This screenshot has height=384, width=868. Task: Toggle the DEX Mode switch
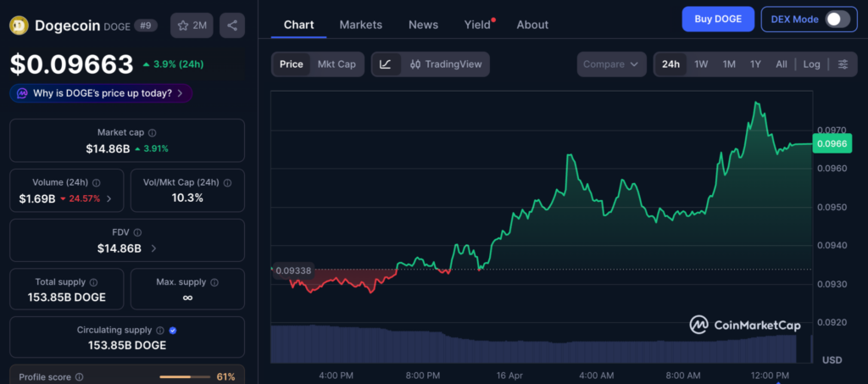click(x=837, y=19)
